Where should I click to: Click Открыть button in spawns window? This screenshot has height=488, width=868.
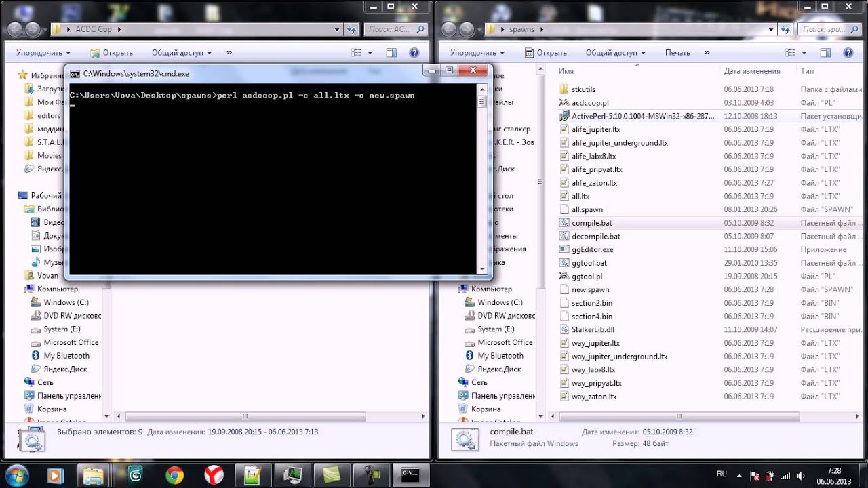(x=546, y=53)
